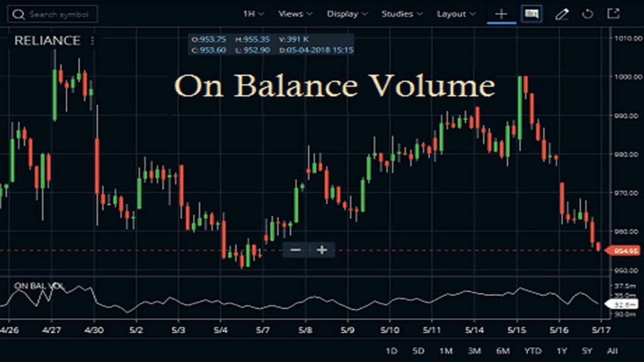Zoom out with the minus button
The height and width of the screenshot is (362, 644).
296,250
